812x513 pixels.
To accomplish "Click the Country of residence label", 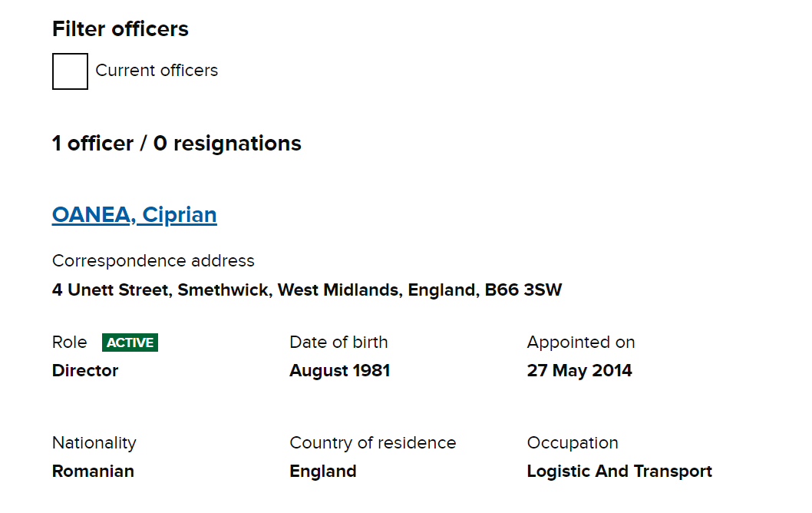I will pos(373,443).
